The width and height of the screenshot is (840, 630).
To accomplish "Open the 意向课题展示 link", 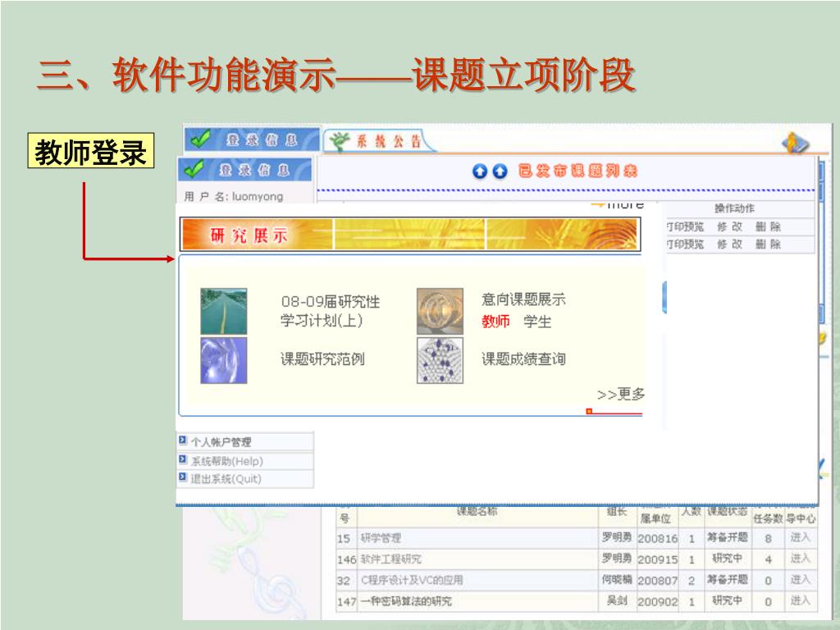I will pos(523,299).
